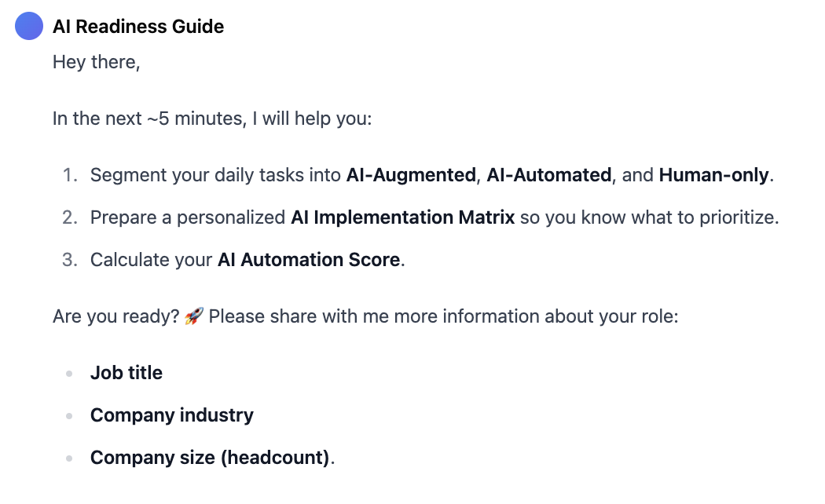Click list number 3 marker
Viewport: 825px width, 504px height.
70,260
